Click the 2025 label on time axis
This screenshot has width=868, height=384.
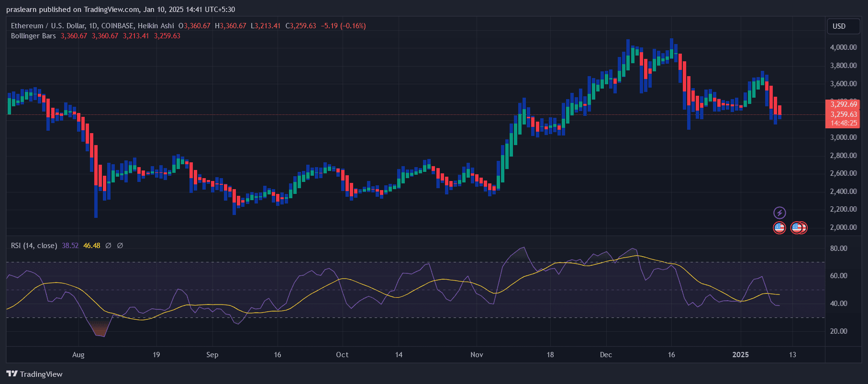click(x=740, y=355)
